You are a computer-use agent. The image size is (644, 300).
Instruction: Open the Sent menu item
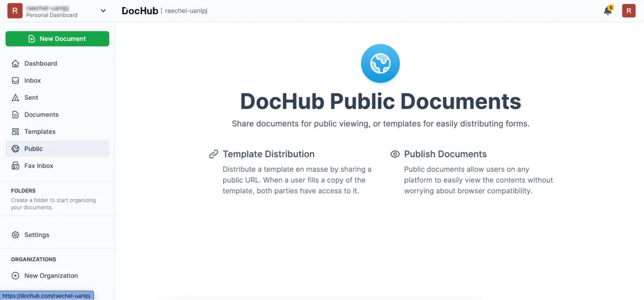[x=57, y=98]
